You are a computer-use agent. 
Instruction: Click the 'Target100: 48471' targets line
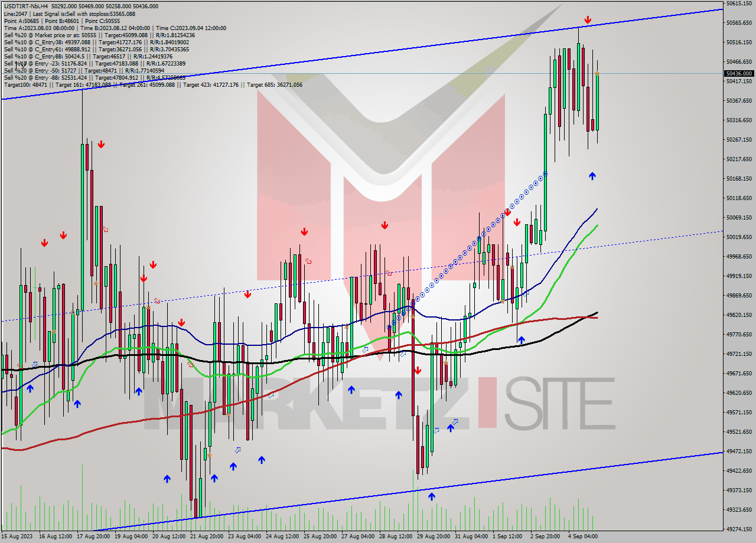pyautogui.click(x=153, y=84)
